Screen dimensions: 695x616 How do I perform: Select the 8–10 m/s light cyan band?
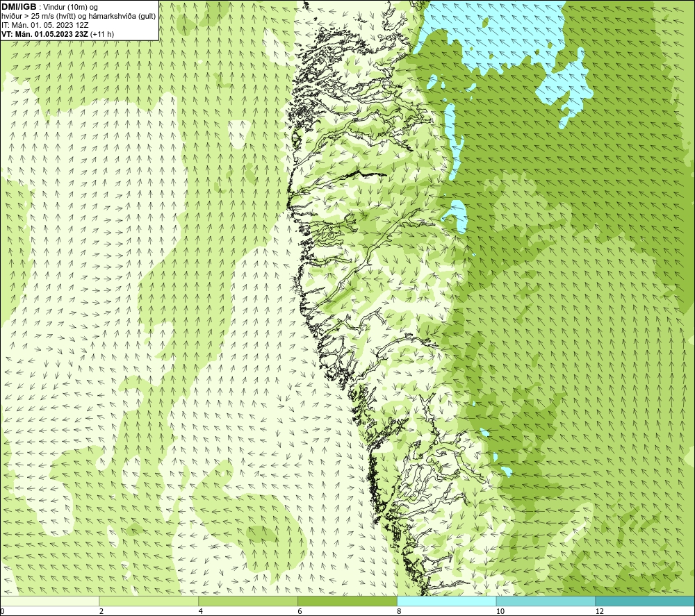[447, 601]
